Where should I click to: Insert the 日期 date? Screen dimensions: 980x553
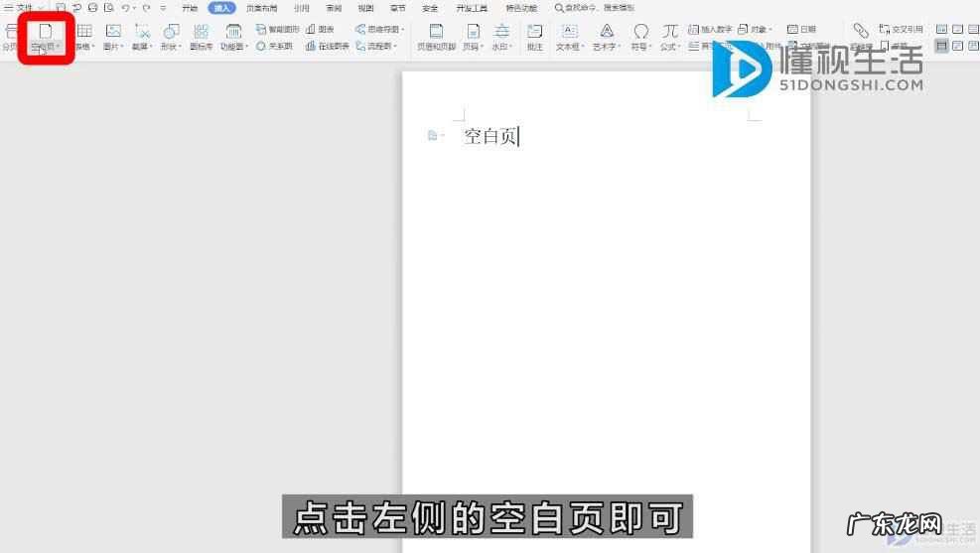coord(802,30)
